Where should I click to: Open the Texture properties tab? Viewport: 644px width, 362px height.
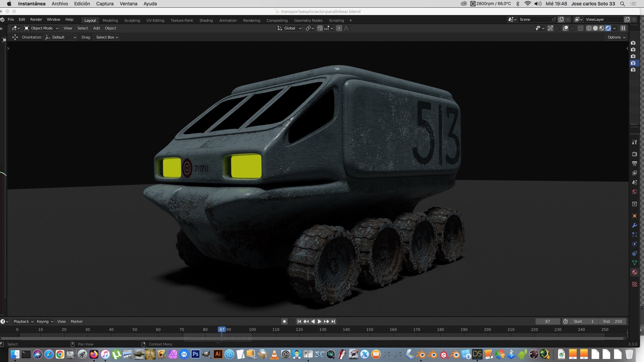coord(634,284)
